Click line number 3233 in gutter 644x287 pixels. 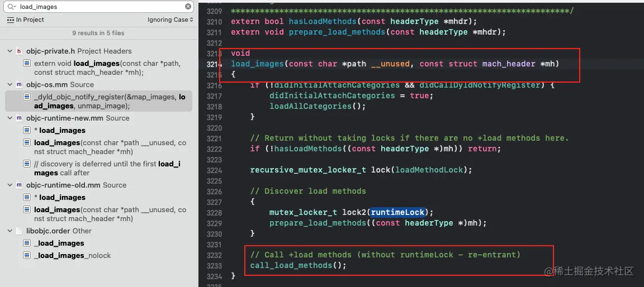(x=214, y=265)
